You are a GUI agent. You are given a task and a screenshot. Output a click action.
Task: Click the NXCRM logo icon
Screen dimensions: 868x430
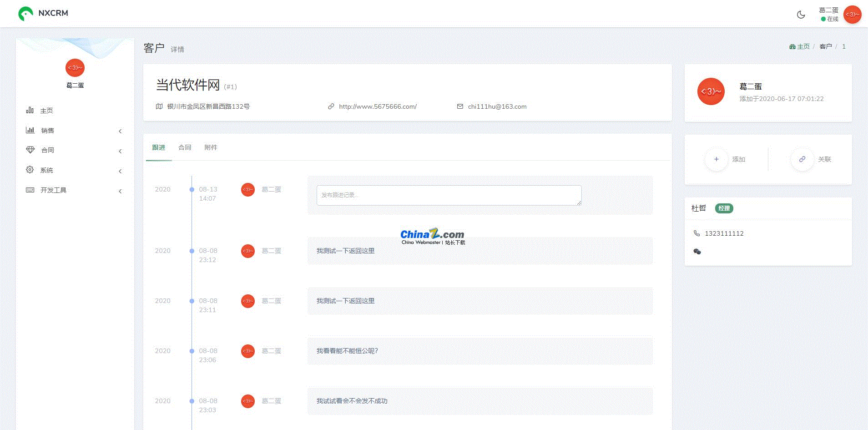[25, 14]
